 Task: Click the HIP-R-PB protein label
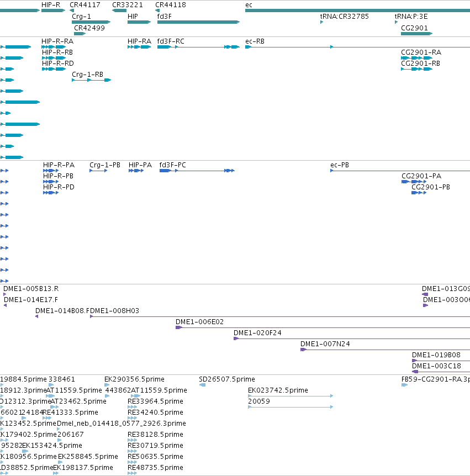pos(59,176)
